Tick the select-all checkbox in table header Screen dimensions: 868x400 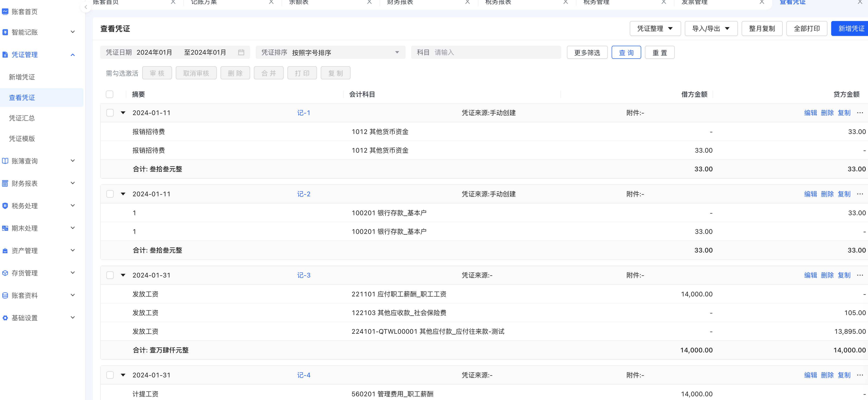click(110, 94)
